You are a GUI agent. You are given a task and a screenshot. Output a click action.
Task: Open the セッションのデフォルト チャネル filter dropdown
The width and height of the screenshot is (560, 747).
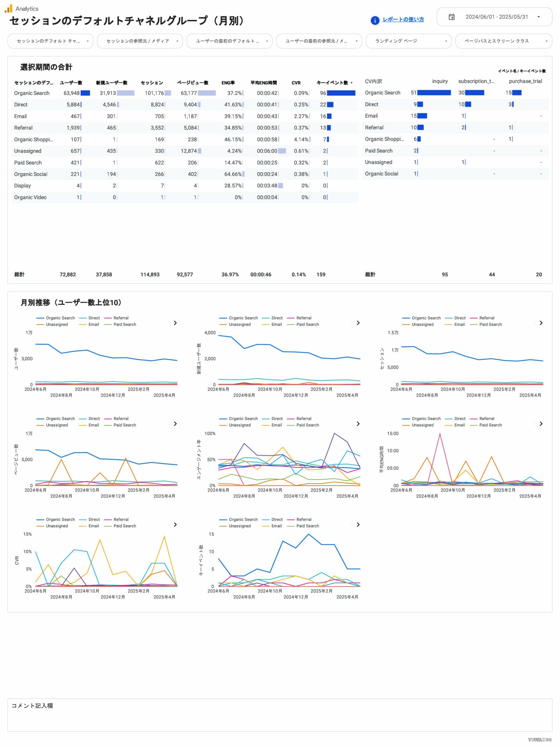pos(50,41)
